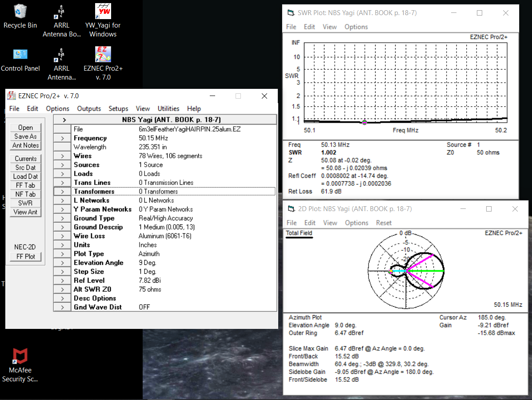Expand the Wires row arrow button
The image size is (532, 400).
(62, 156)
